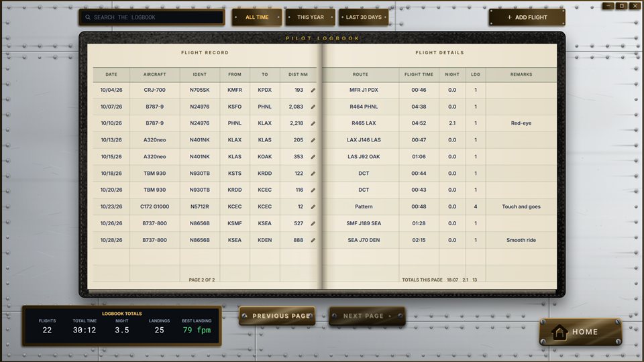Edit the 10/28/26 KSEA to KDEN entry pencil
The width and height of the screenshot is (644, 362).
(x=313, y=240)
